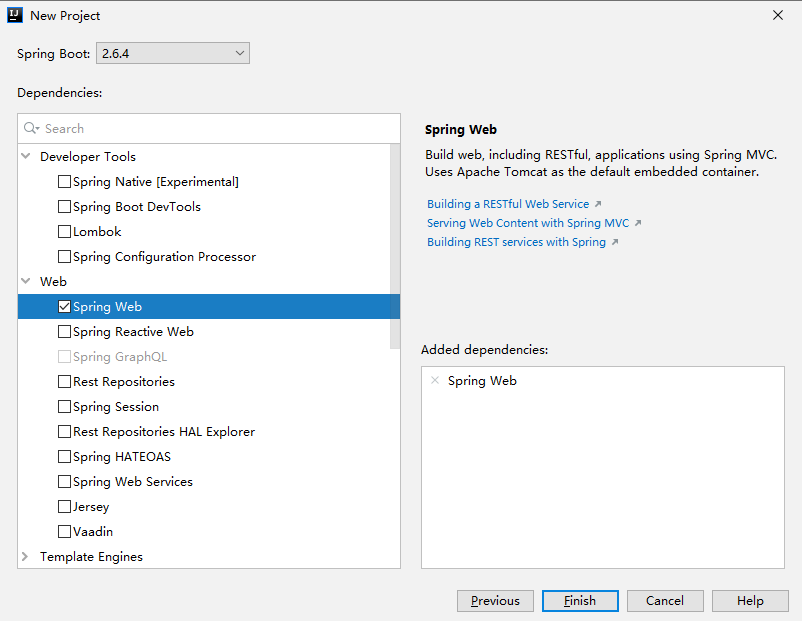Select the Spring Web list row label
Image resolution: width=802 pixels, height=621 pixels.
coord(107,306)
